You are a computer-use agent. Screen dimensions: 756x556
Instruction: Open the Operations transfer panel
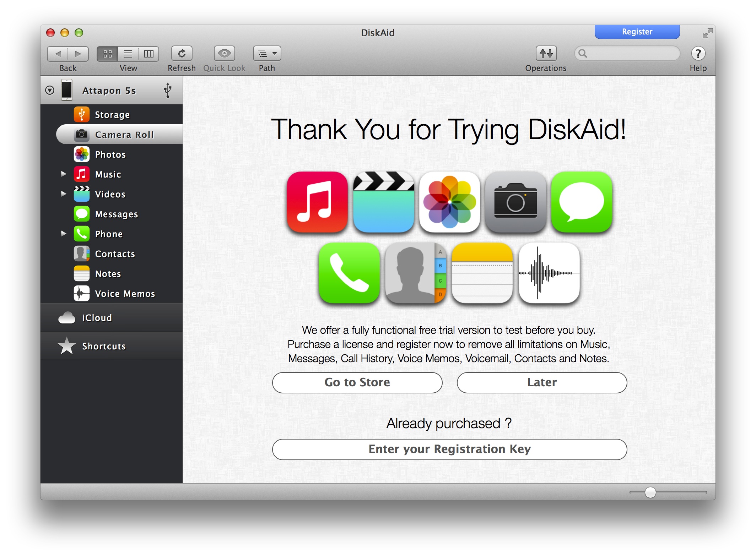pos(546,54)
